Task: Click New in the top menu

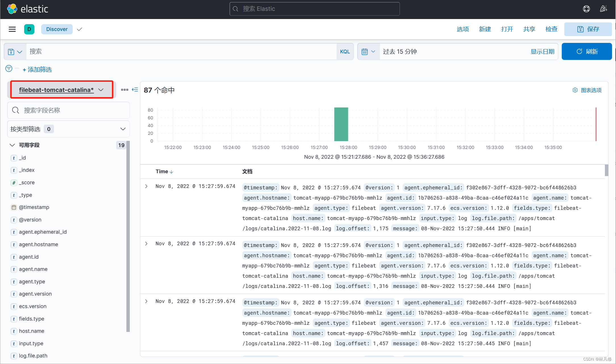Action: [485, 29]
